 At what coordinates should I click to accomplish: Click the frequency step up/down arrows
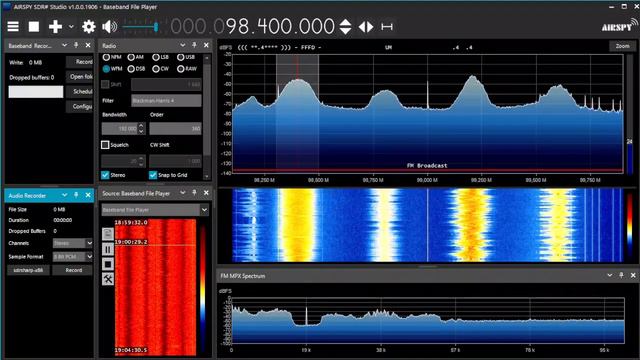(x=345, y=27)
